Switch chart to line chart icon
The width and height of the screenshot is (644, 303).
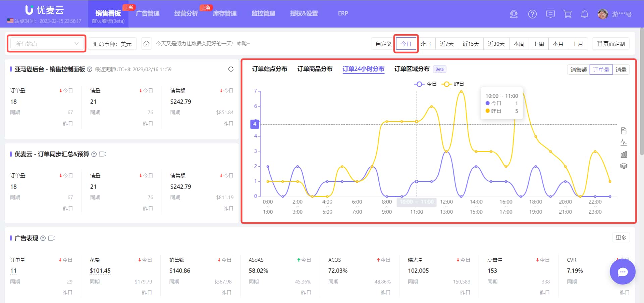tap(624, 142)
